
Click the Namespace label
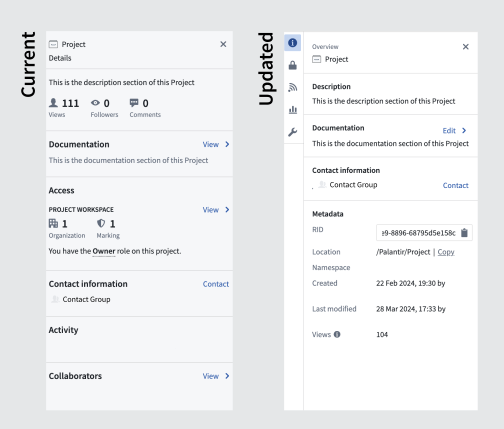pos(331,267)
